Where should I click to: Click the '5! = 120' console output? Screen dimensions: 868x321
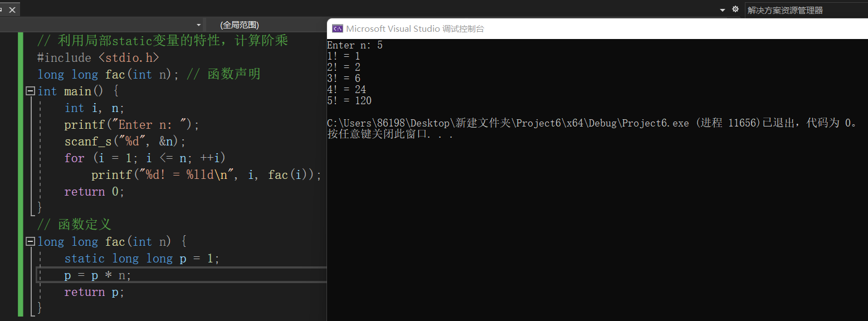coord(349,101)
